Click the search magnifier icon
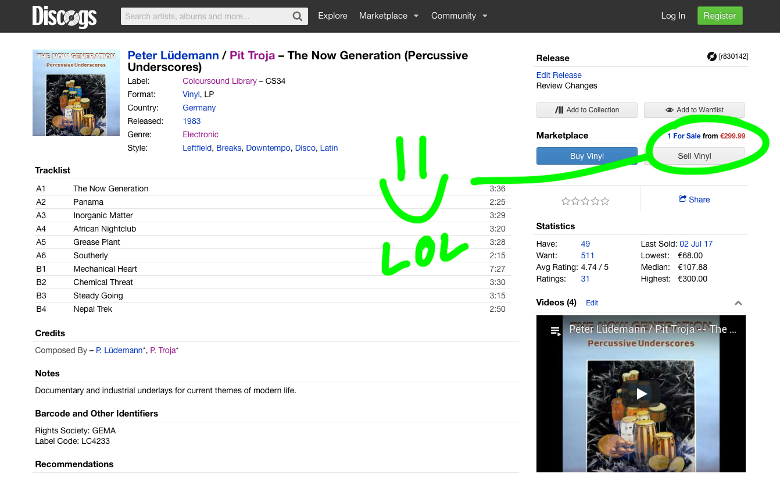Viewport: 780px width, 477px height. tap(298, 16)
